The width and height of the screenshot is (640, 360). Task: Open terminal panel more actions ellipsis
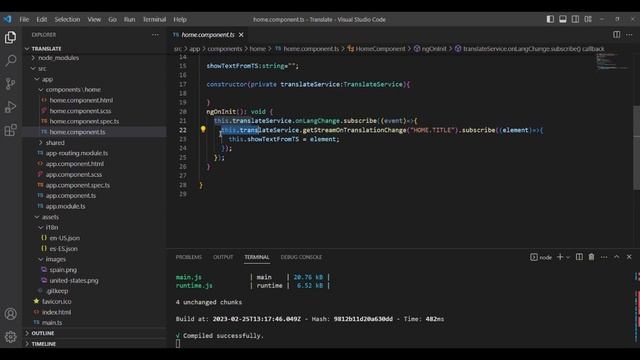click(x=604, y=257)
